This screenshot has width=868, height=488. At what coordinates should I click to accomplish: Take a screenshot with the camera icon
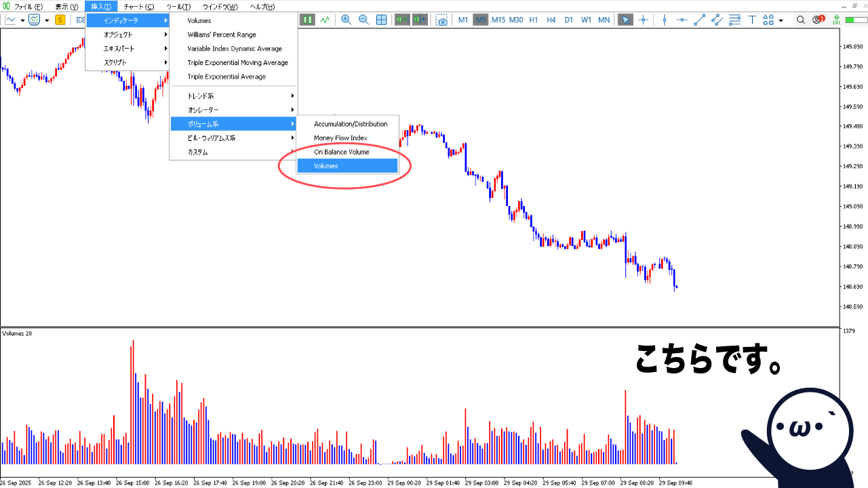point(442,20)
